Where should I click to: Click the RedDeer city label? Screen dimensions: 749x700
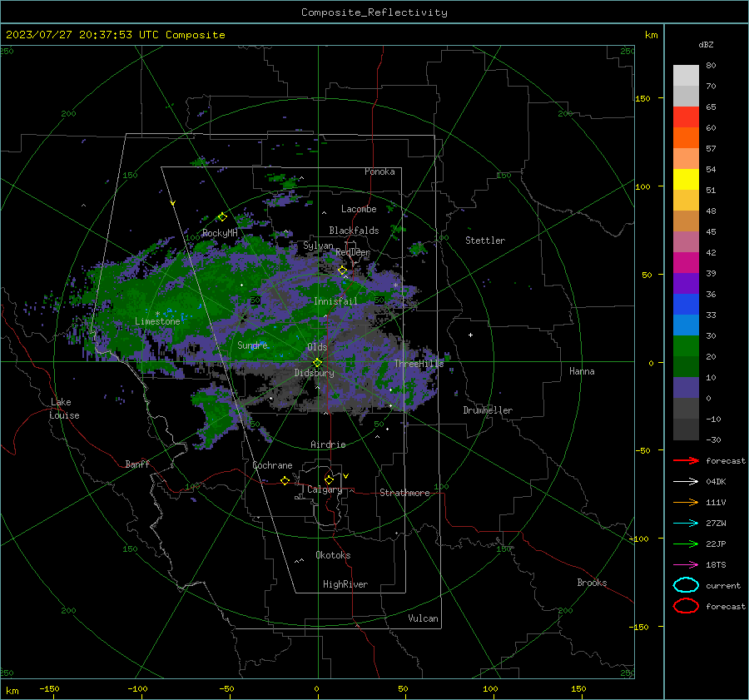coord(353,252)
